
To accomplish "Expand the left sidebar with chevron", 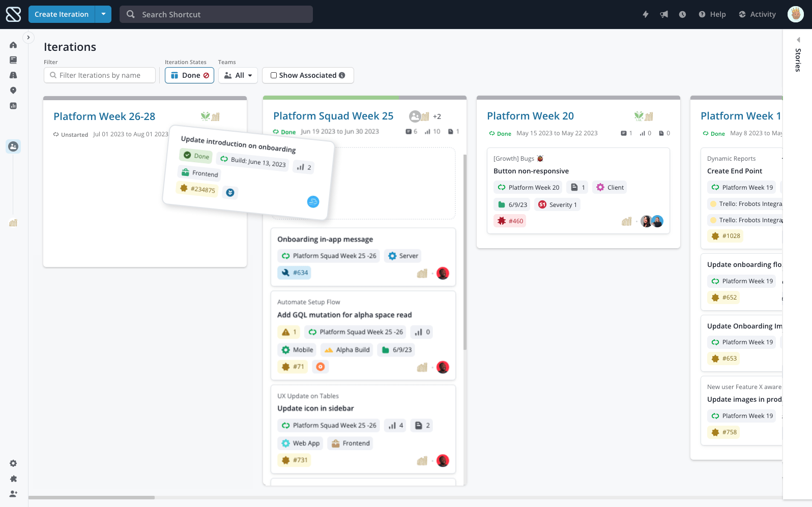I will (28, 37).
